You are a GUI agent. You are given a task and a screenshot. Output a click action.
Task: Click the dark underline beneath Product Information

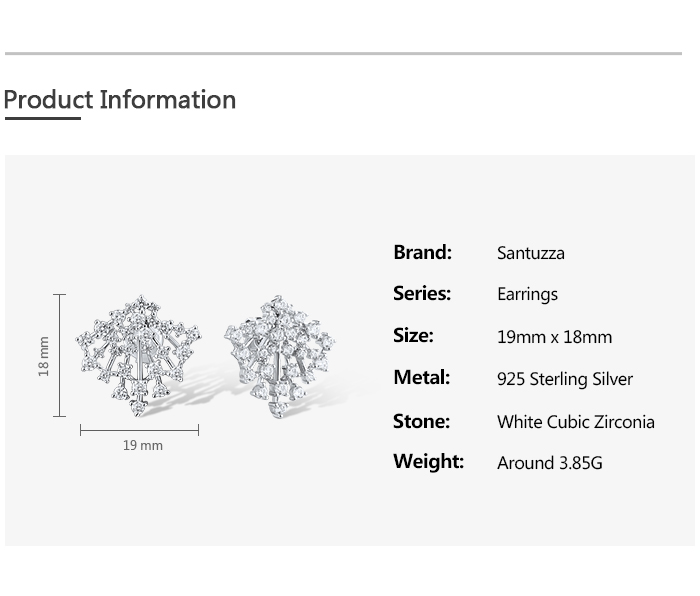42,118
